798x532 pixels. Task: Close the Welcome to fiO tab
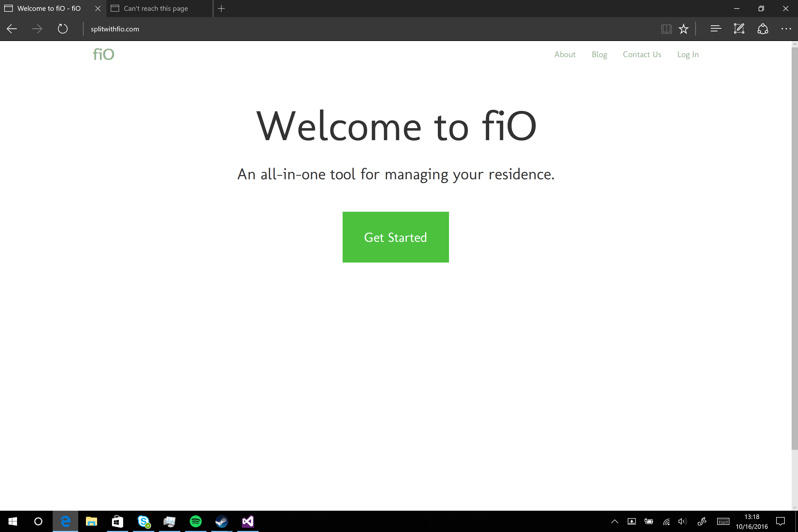tap(98, 9)
